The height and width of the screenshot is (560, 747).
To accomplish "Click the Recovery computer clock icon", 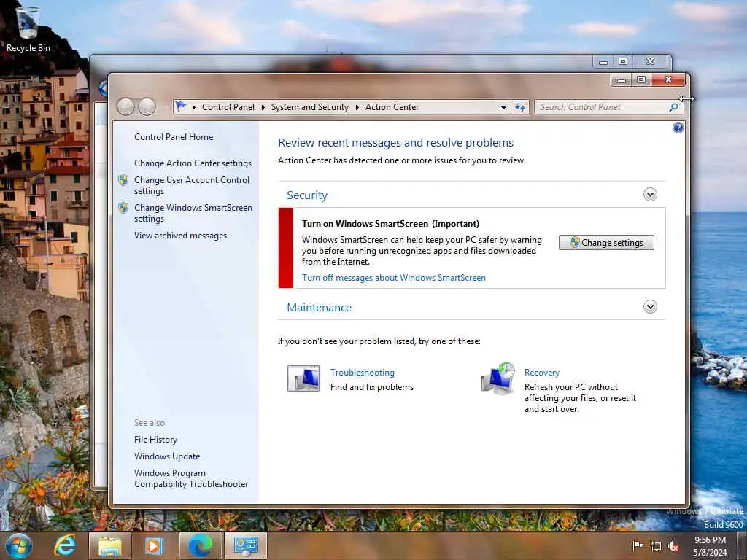I will [498, 378].
